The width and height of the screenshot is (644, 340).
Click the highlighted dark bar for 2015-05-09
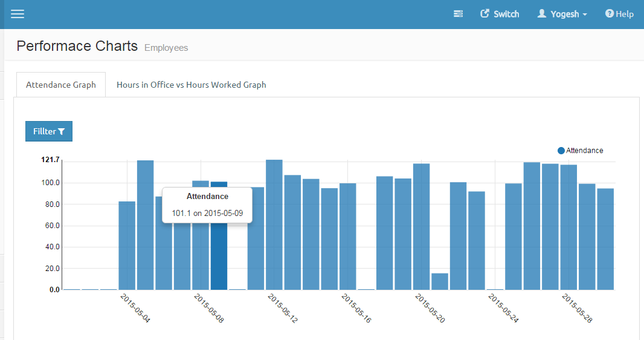[x=219, y=260]
